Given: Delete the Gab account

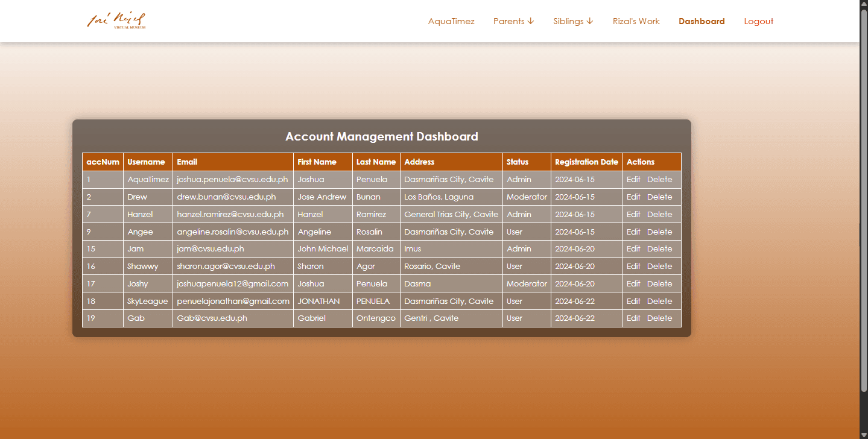Looking at the screenshot, I should (659, 318).
